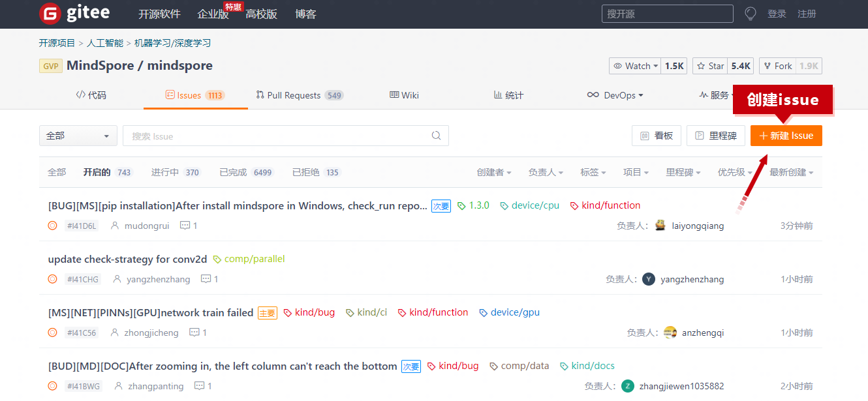Open the 里程碑 milestones page
Image resolution: width=868 pixels, height=401 pixels.
pyautogui.click(x=716, y=136)
